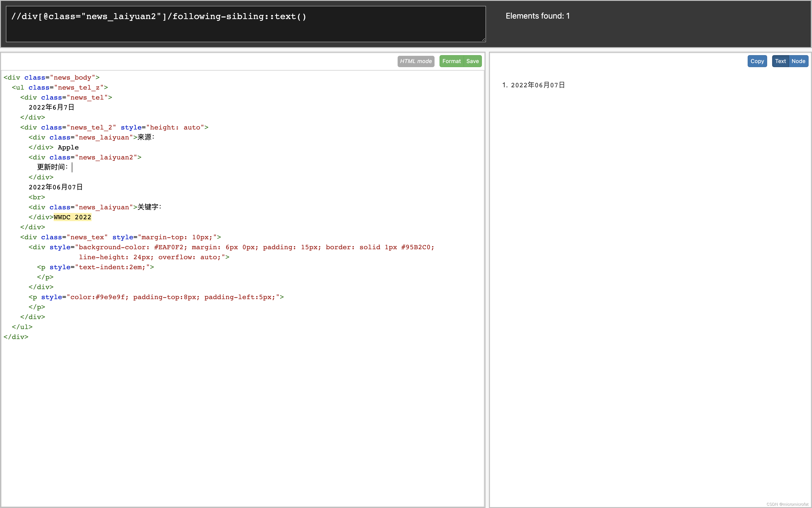Click the ul class="news_tel_z" line
812x508 pixels.
[x=60, y=87]
